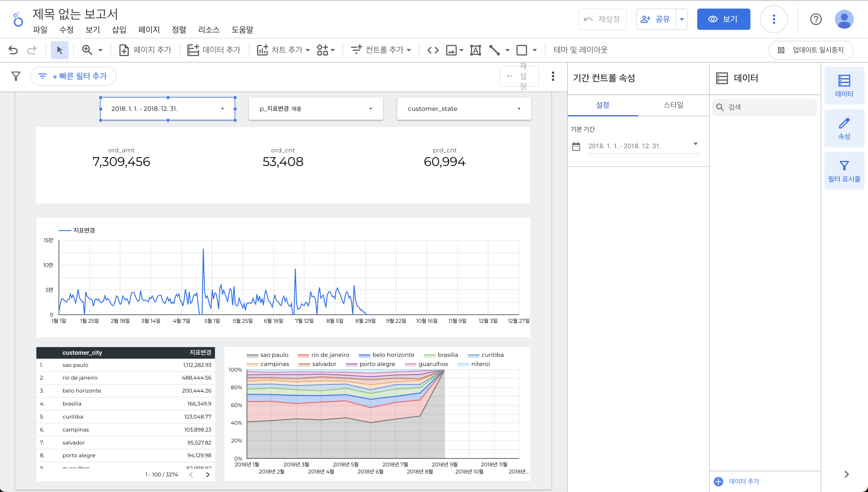This screenshot has width=868, height=492.
Task: Select the arrow selection mode tool
Action: pos(59,50)
